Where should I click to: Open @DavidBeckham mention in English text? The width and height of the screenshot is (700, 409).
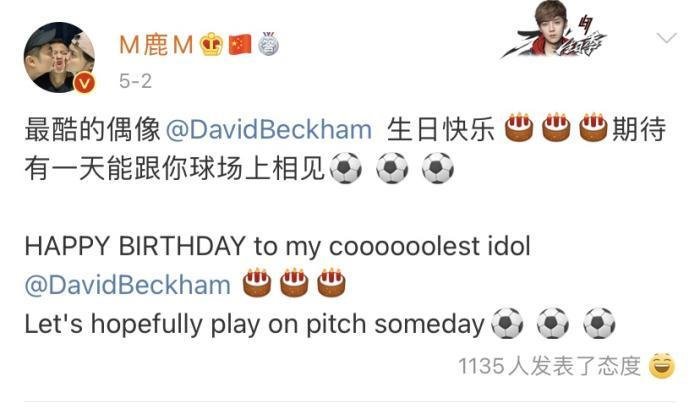coord(128,285)
